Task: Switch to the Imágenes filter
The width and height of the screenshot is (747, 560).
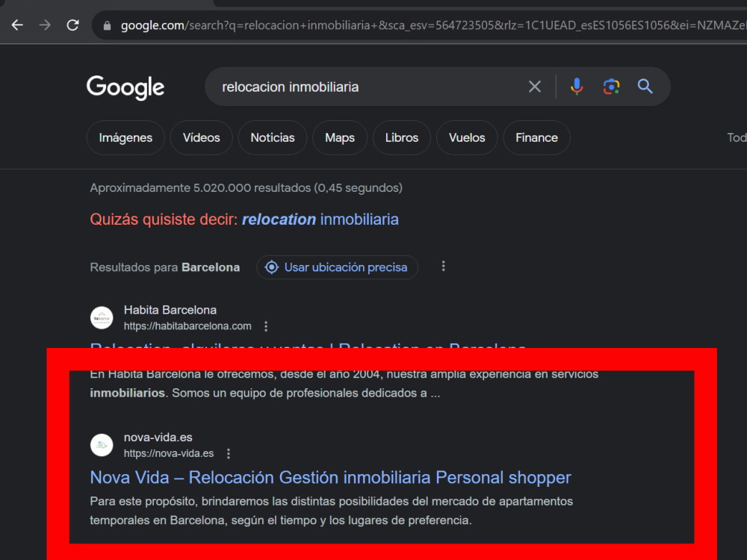Action: pyautogui.click(x=125, y=137)
